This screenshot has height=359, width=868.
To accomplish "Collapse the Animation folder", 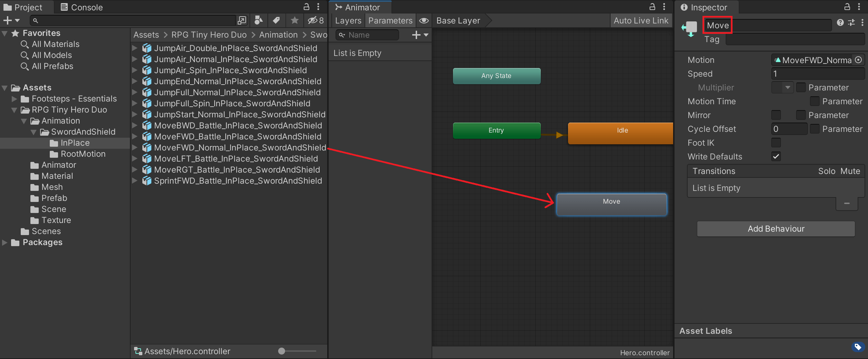I will (24, 121).
